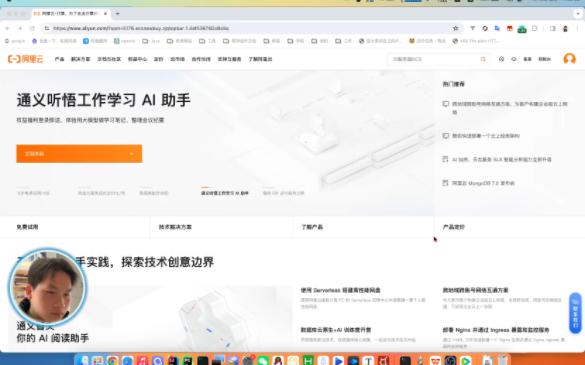Viewport: 585px width, 365px height.
Task: Open the 解决方案 navigation menu
Action: [x=81, y=59]
